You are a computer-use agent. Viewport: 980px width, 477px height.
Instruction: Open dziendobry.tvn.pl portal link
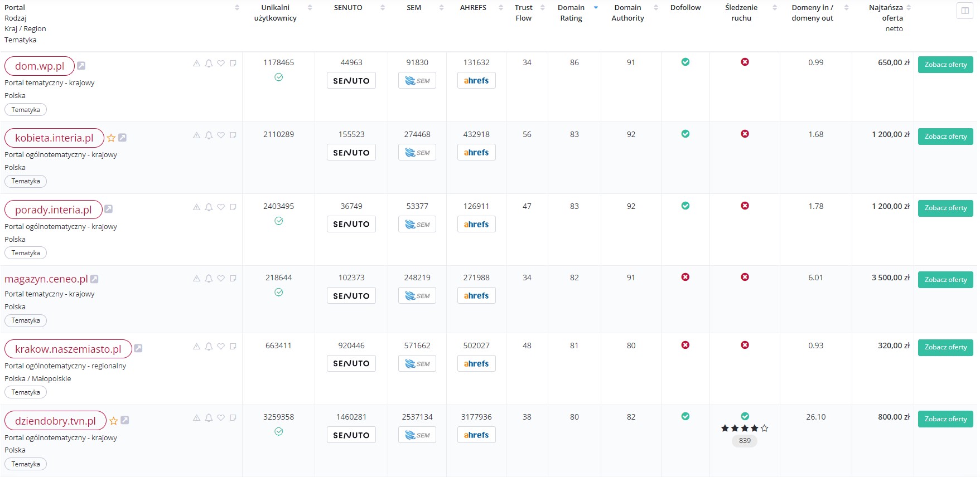coord(55,421)
